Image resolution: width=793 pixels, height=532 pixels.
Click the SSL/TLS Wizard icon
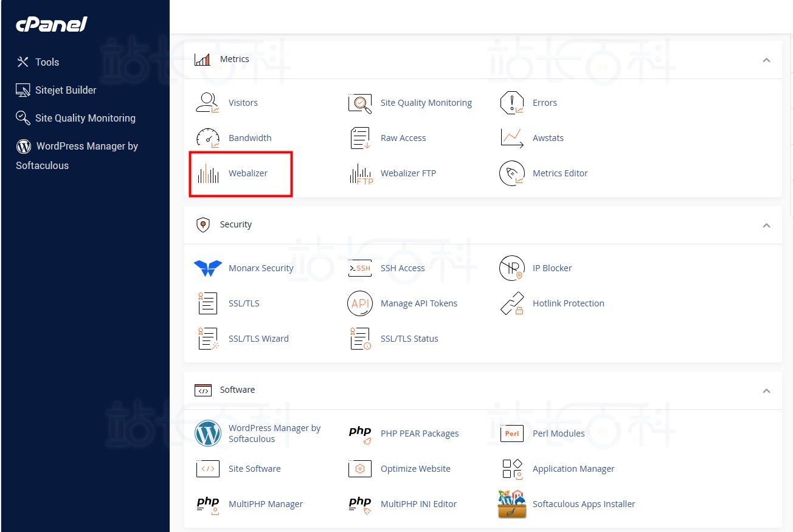pos(207,339)
